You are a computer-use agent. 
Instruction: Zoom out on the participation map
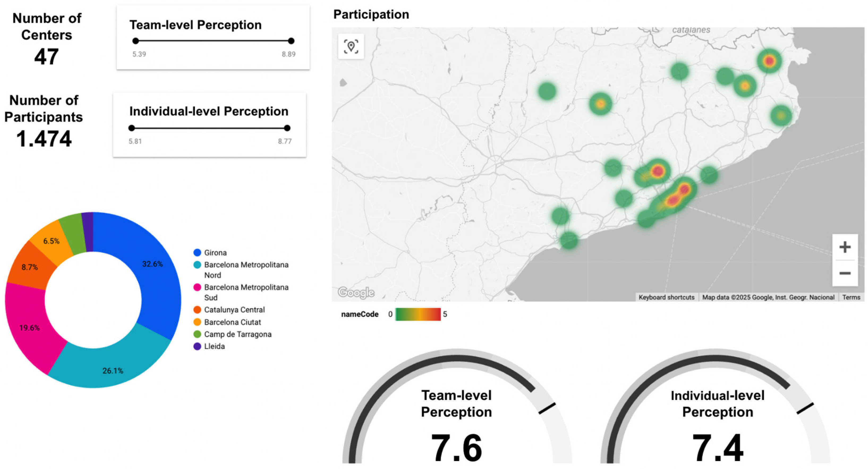[845, 273]
